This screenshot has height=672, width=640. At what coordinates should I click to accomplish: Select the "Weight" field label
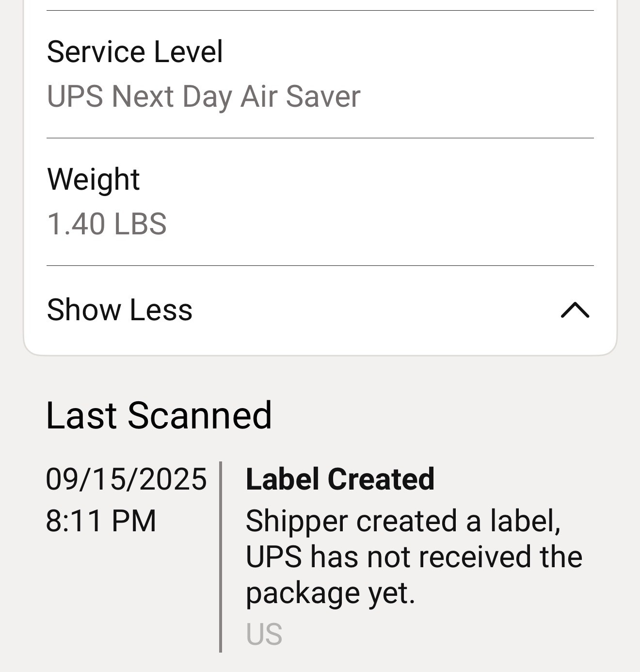93,179
